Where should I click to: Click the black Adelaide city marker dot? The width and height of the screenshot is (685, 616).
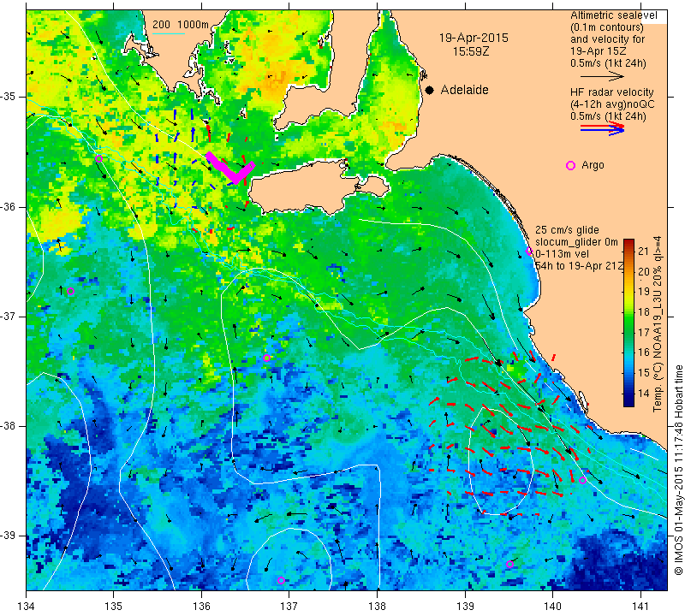[430, 90]
